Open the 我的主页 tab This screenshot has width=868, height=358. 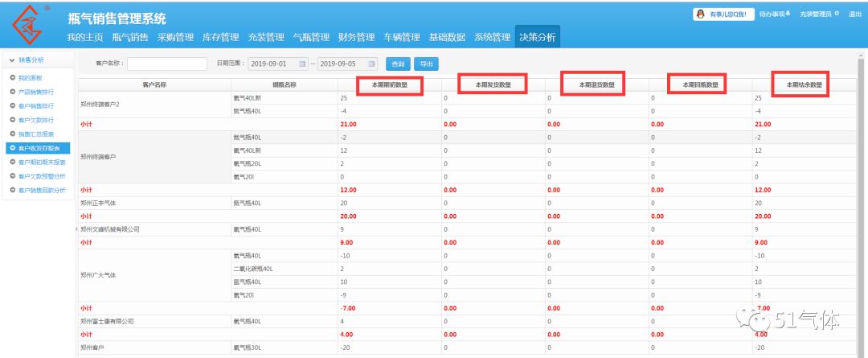tap(84, 38)
